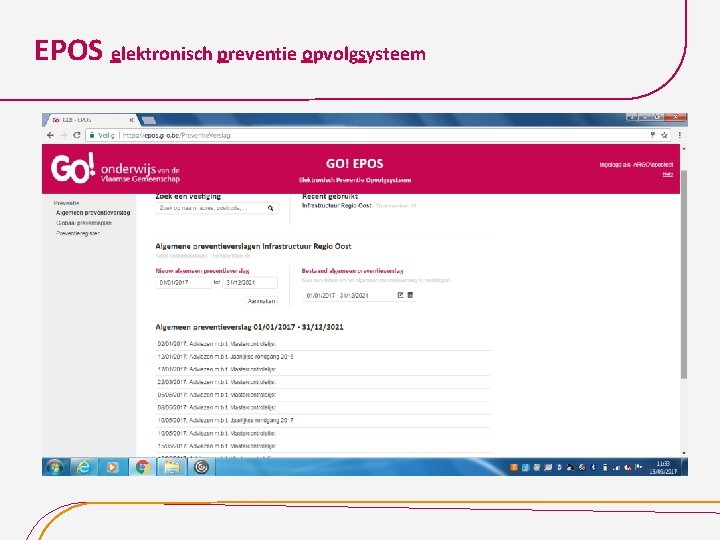The width and height of the screenshot is (720, 540).
Task: Bookmark the page with the star icon
Action: (664, 135)
